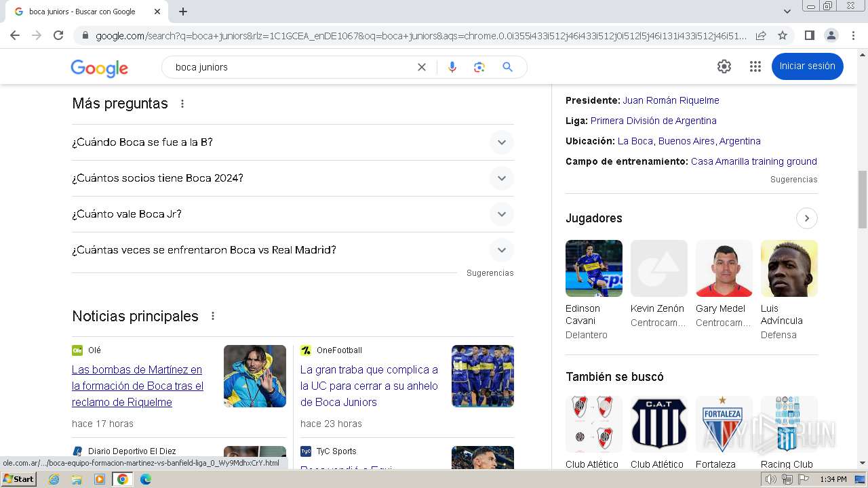
Task: Open Google apps grid
Action: click(x=755, y=66)
